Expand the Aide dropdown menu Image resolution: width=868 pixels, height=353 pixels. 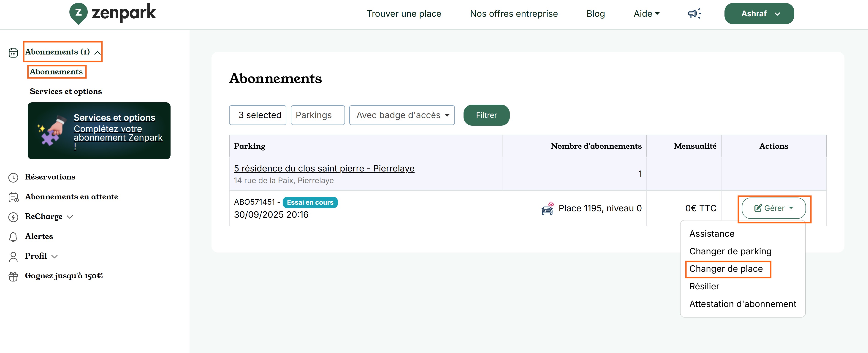(x=646, y=14)
